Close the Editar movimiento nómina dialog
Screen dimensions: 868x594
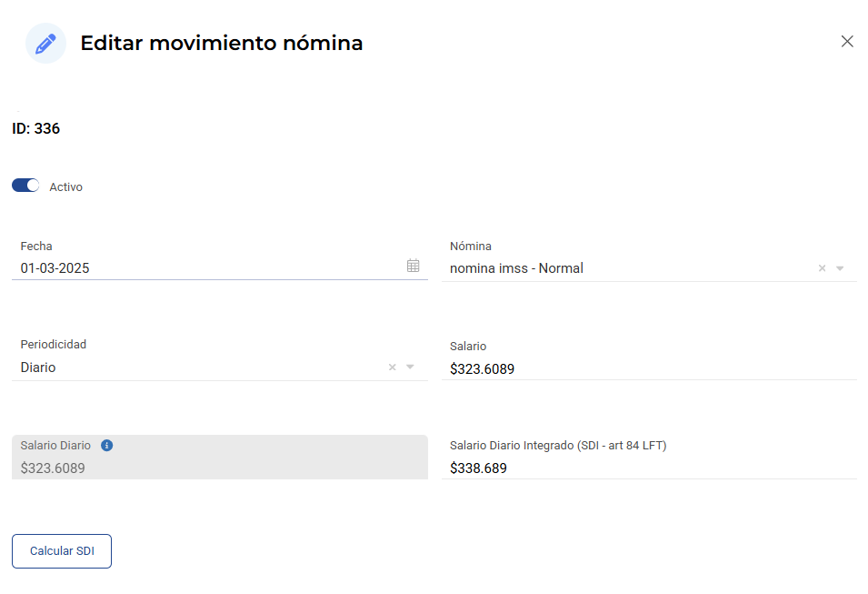(847, 42)
